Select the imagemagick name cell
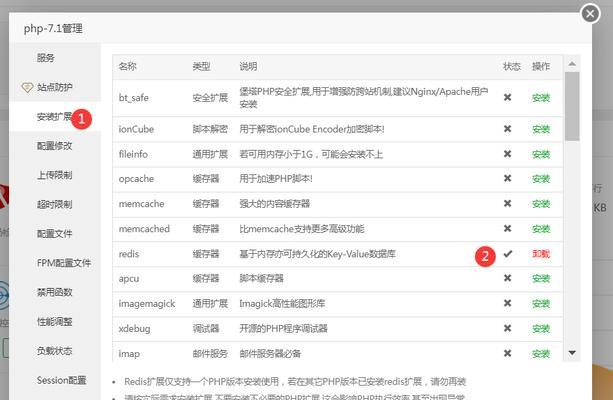The width and height of the screenshot is (613, 400). (147, 304)
